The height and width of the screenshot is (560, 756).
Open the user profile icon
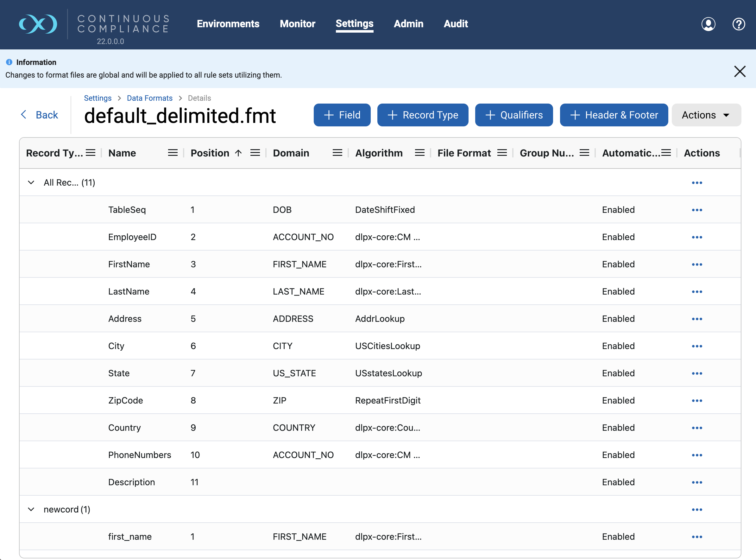[708, 24]
